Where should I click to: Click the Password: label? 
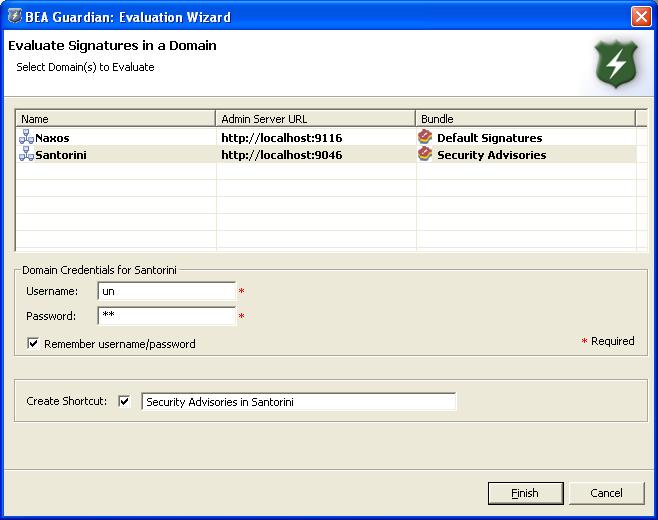tap(51, 316)
